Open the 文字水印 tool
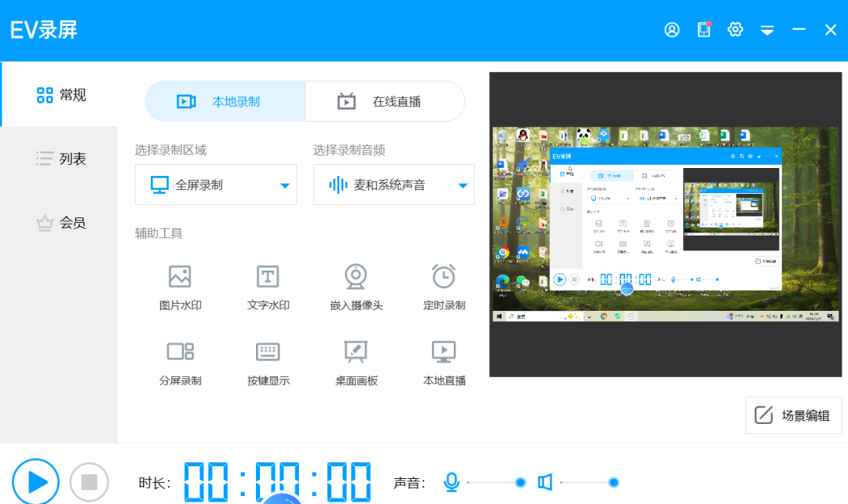Screen dimensions: 848x504 coord(268,287)
